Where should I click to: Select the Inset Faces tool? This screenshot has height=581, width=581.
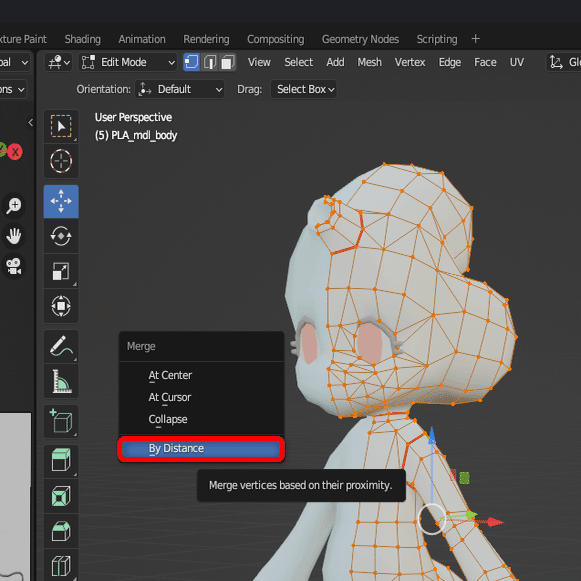(61, 496)
